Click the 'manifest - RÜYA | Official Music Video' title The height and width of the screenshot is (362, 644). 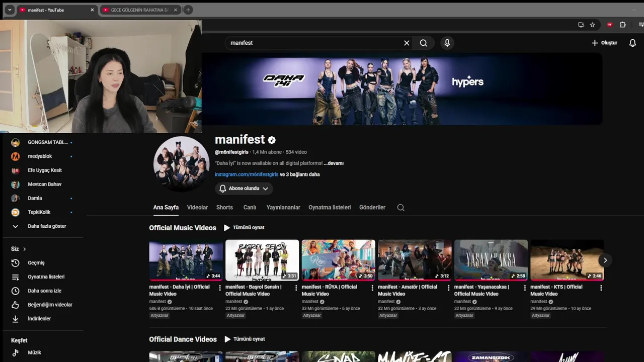click(x=330, y=290)
